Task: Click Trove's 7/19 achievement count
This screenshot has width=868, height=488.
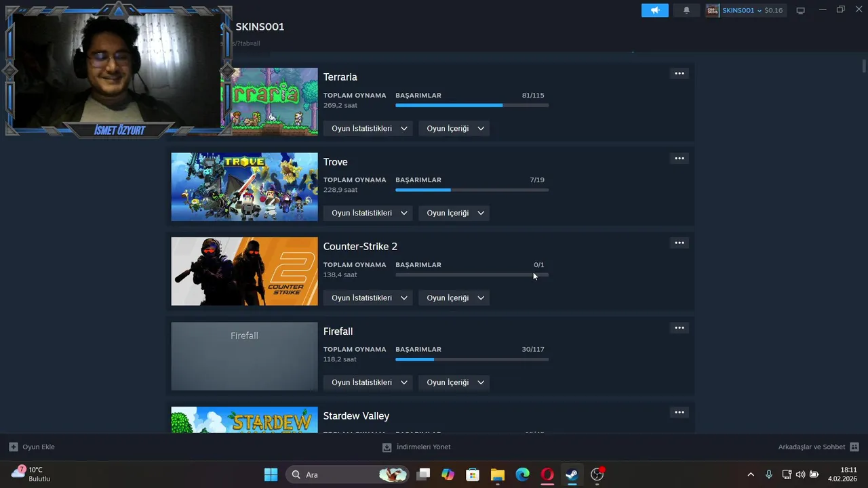Action: coord(537,180)
